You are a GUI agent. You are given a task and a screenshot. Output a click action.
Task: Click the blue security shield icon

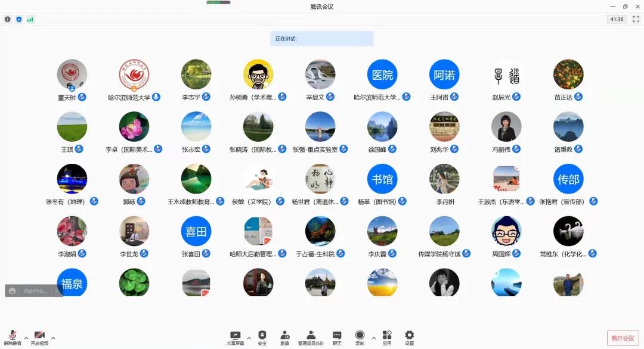click(19, 19)
